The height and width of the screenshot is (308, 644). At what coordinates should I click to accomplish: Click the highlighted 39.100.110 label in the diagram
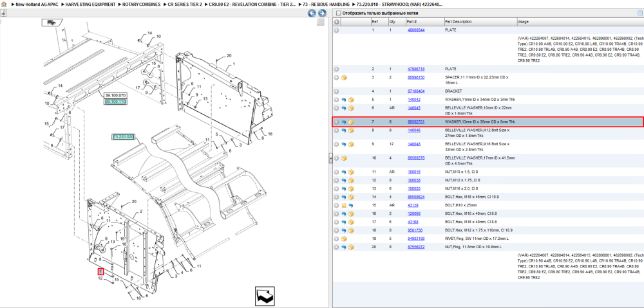[x=115, y=102]
